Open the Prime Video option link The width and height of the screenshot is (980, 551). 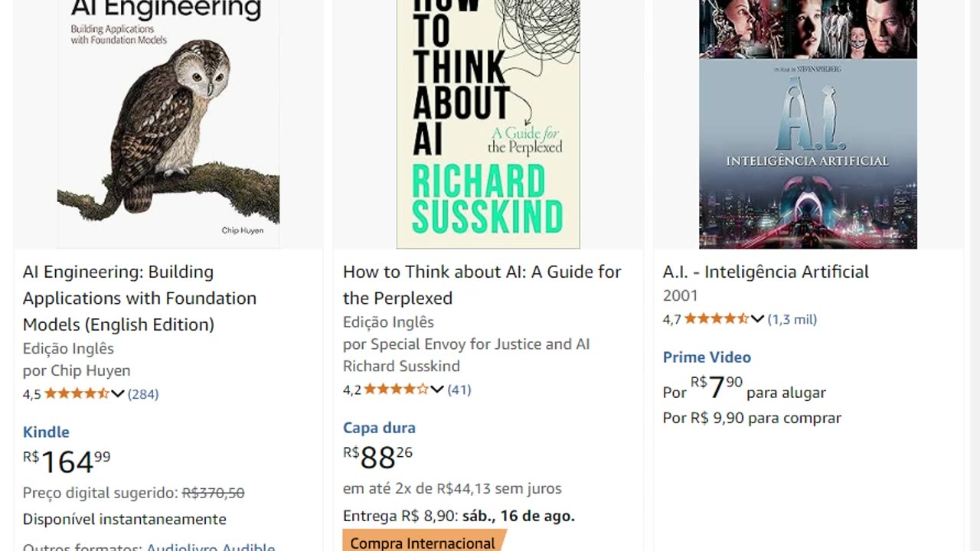click(x=707, y=357)
